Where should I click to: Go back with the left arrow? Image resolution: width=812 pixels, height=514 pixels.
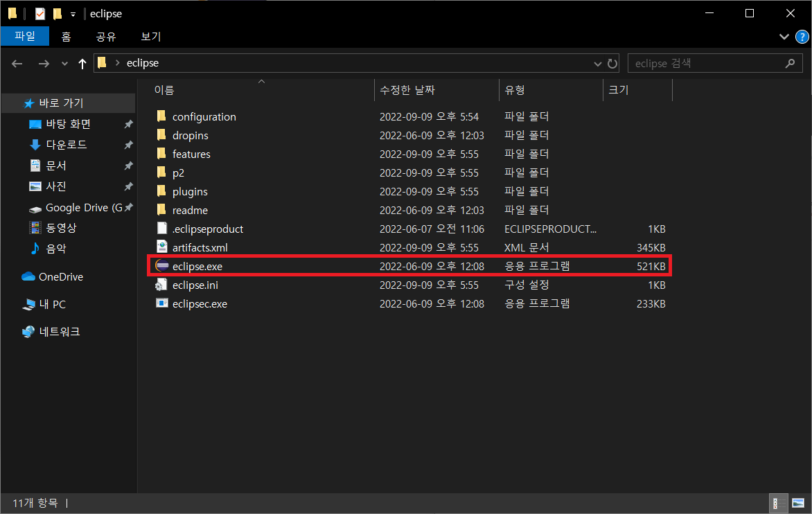(x=17, y=63)
